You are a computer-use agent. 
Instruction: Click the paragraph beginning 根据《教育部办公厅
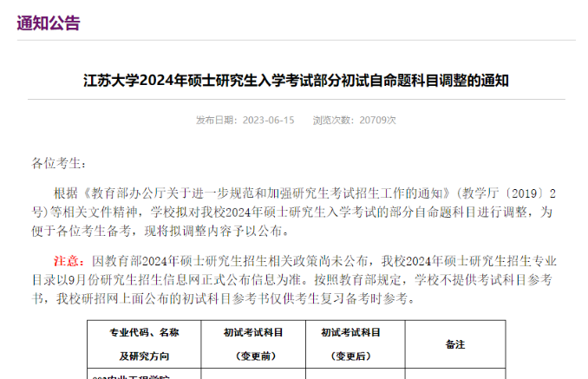293,212
